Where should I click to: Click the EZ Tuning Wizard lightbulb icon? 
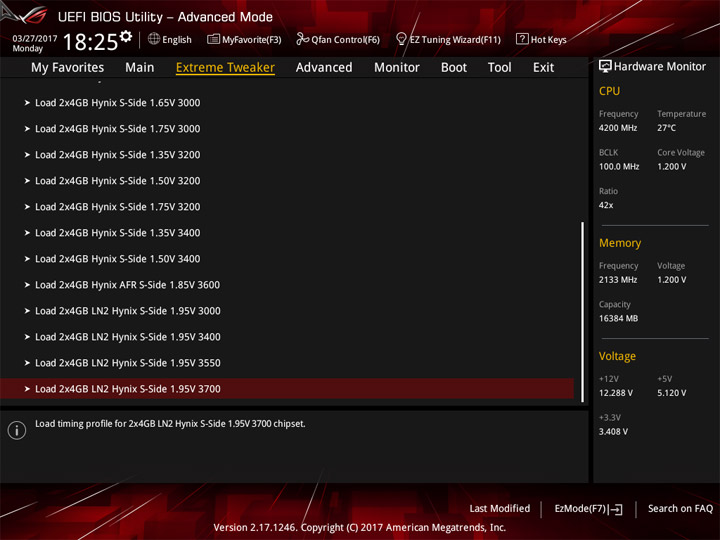click(x=401, y=39)
